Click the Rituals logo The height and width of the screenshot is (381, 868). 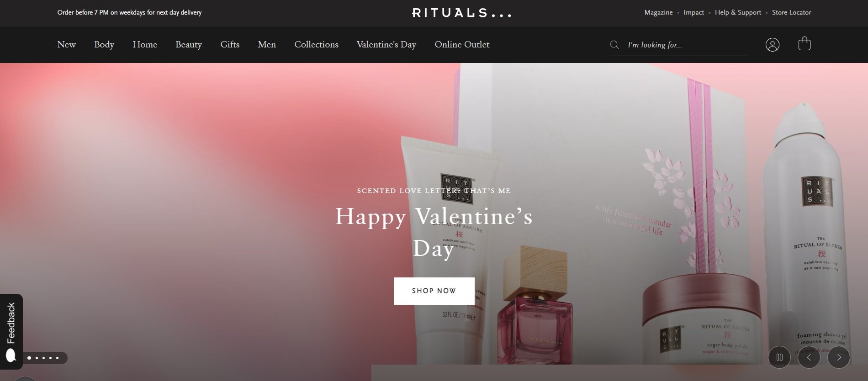[x=461, y=13]
